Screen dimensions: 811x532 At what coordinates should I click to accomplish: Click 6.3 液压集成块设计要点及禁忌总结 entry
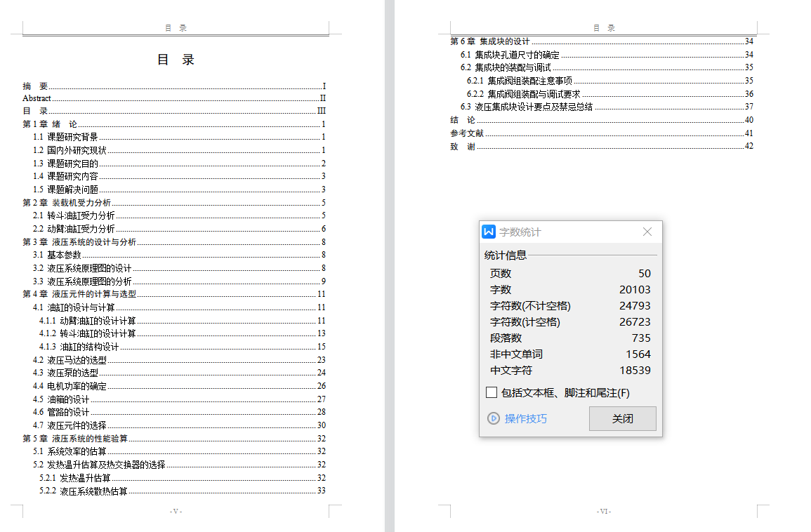coord(607,107)
